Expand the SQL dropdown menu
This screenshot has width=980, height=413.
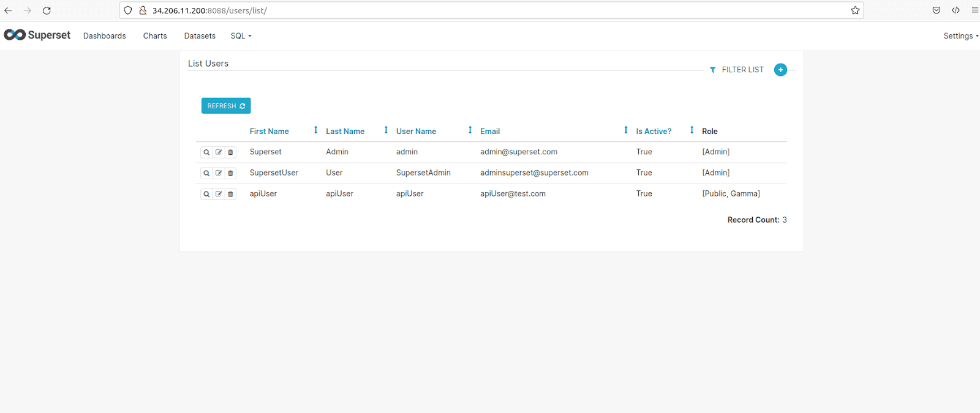tap(241, 36)
